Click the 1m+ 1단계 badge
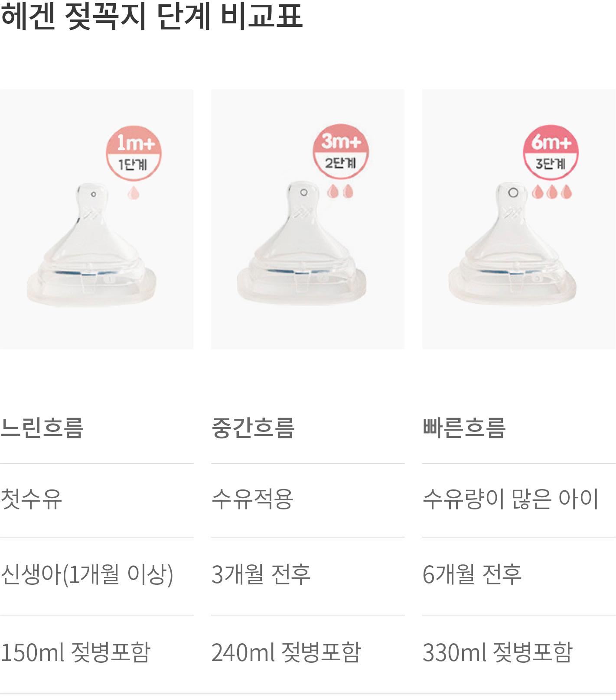The height and width of the screenshot is (700, 616). [134, 153]
